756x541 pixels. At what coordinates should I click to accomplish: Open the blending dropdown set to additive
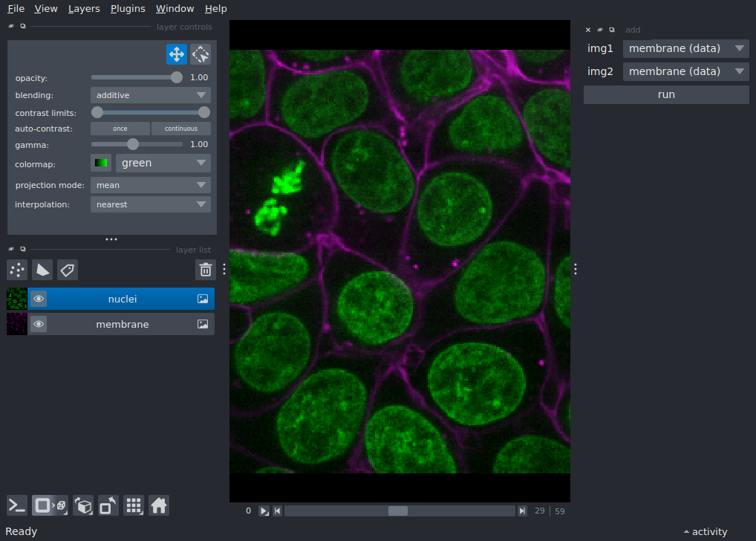coord(151,95)
